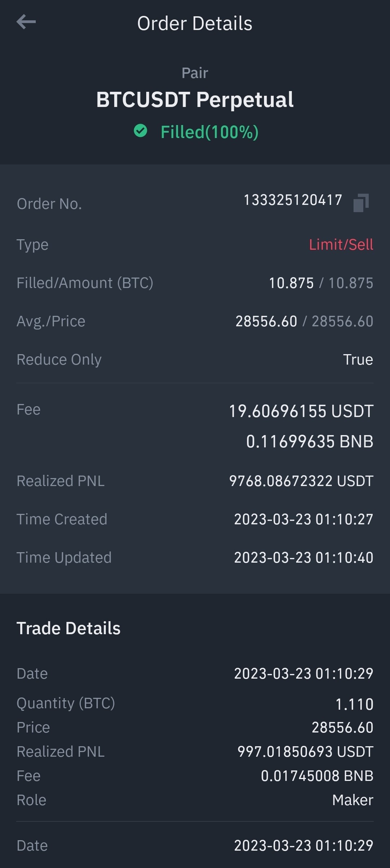Tap the back arrow
The height and width of the screenshot is (868, 390).
click(x=26, y=22)
